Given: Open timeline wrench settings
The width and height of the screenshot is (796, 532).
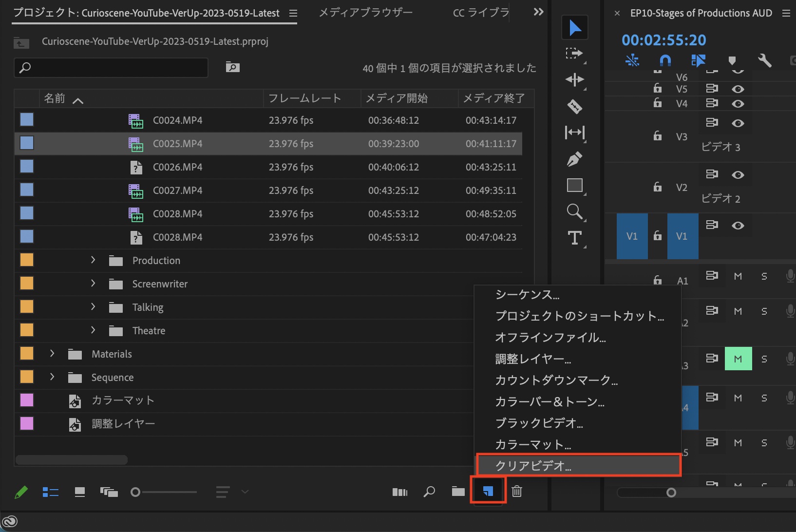Looking at the screenshot, I should pos(764,60).
